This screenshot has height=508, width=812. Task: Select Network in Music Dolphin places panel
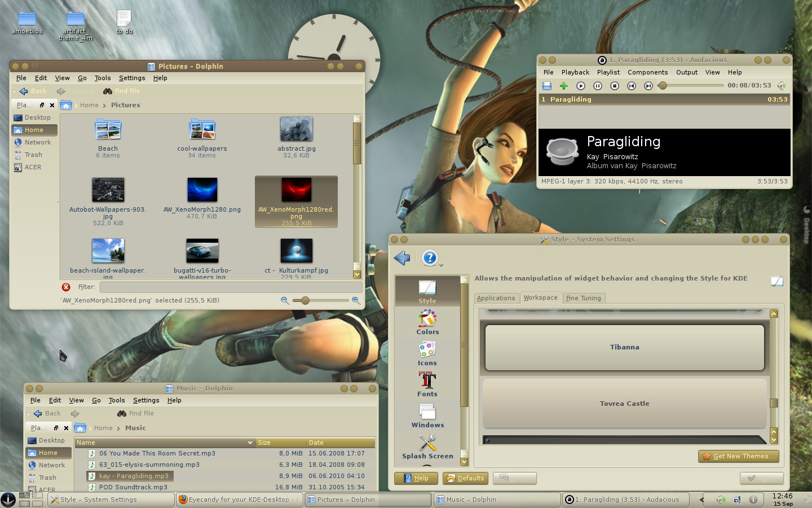(48, 465)
